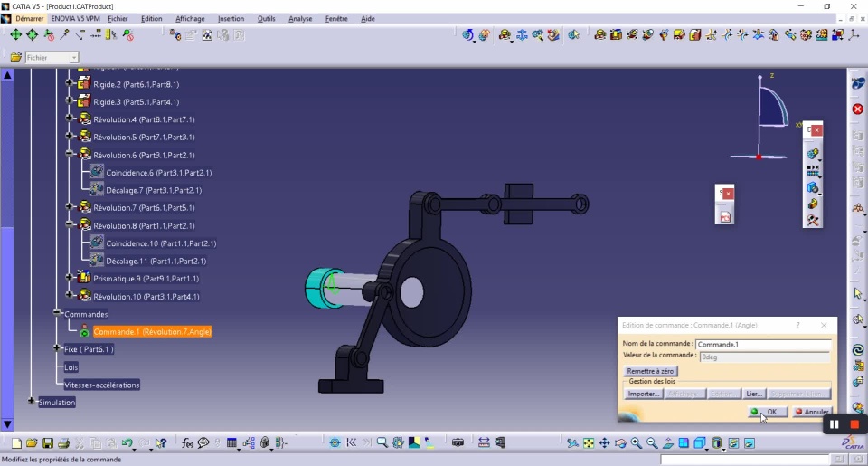Expand the Rigide.2 tree node
This screenshot has width=868, height=466.
click(70, 83)
